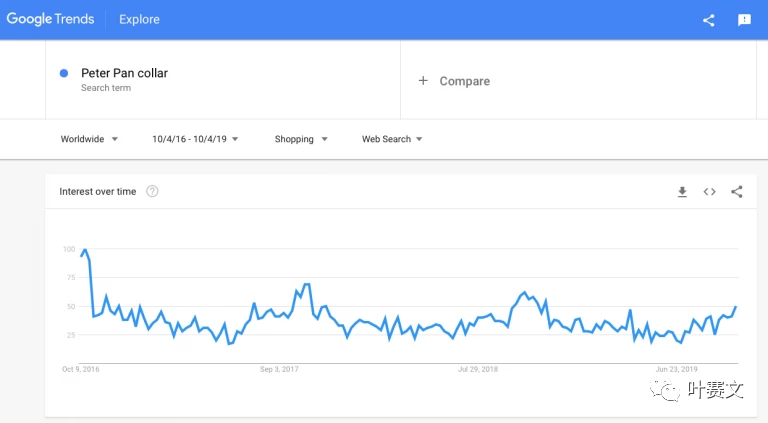
Task: Open the embed code icon for chart
Action: tap(709, 192)
